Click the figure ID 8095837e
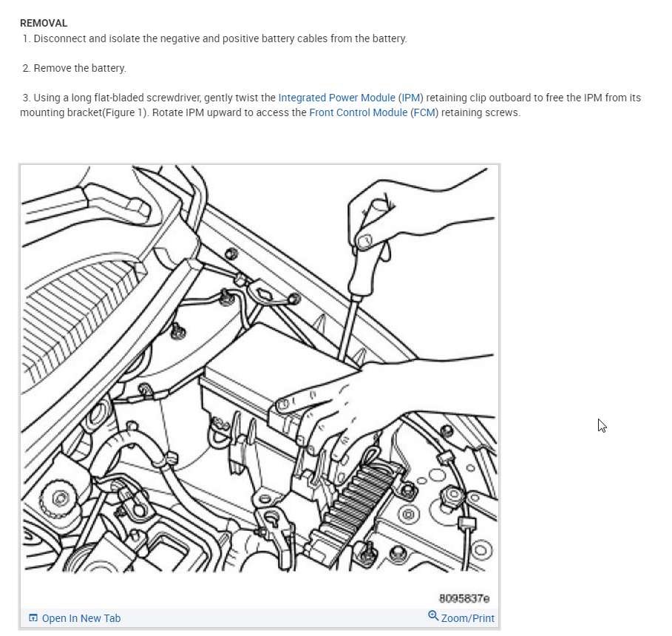 tap(464, 598)
